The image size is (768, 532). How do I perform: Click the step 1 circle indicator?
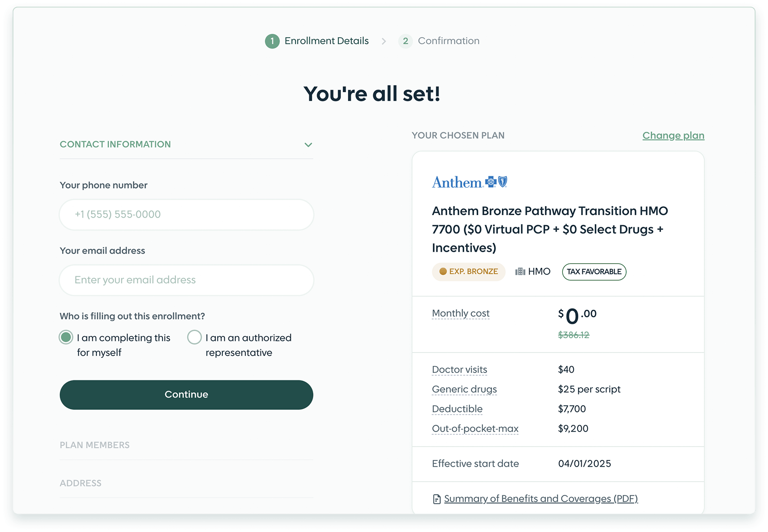tap(272, 41)
